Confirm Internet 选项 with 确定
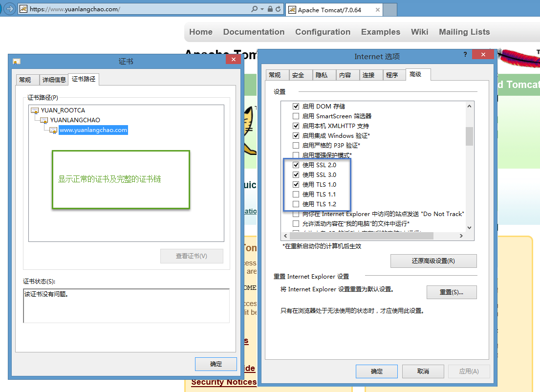540x392 pixels. (377, 371)
